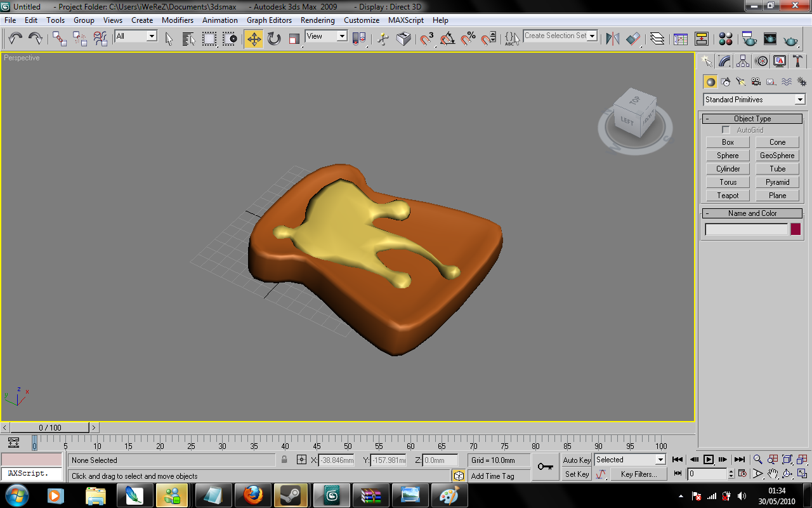Click the Select and Move tool
Viewport: 812px width, 508px height.
[254, 39]
